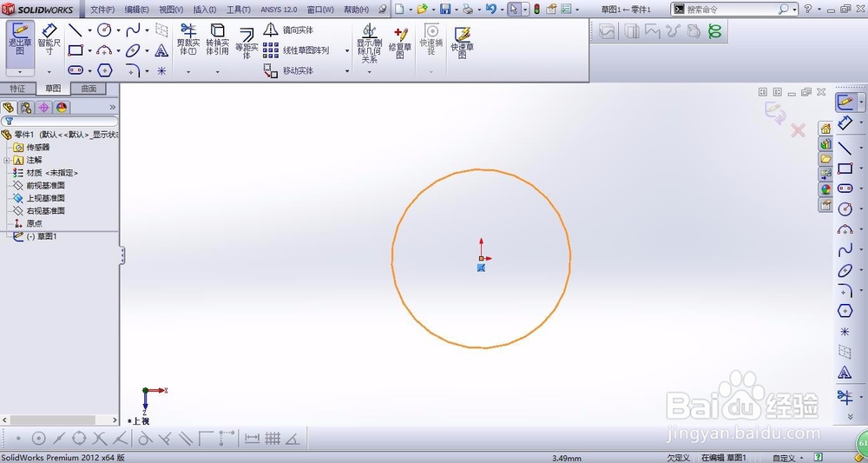Select the Trim tool in right sidebar
This screenshot has width=868, height=463.
click(x=845, y=396)
